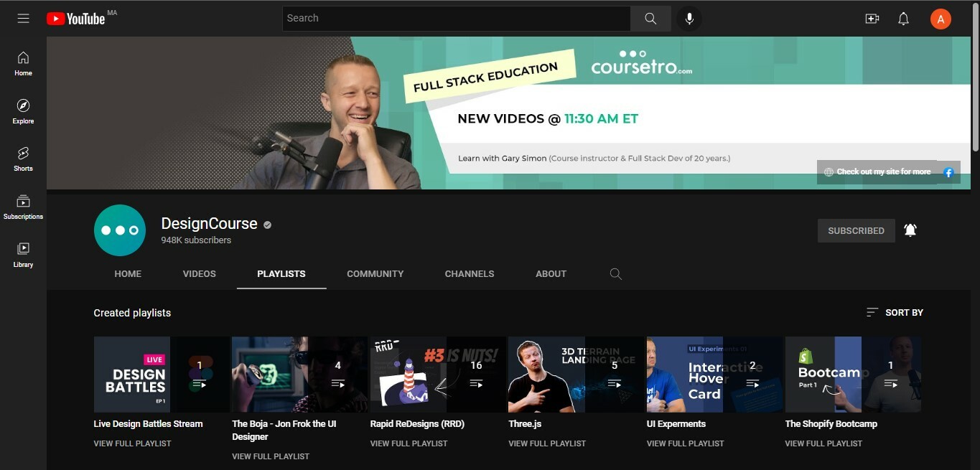Go to Home in the sidebar

23,63
